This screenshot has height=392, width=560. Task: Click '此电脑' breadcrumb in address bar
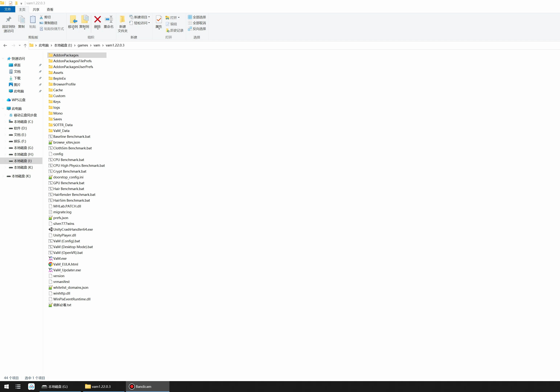click(x=44, y=45)
